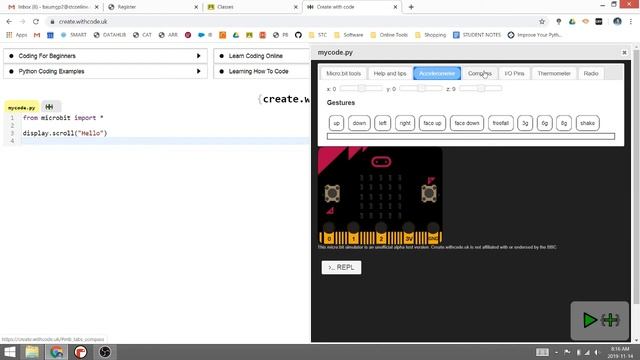Open the Chrome profile avatar
Image resolution: width=640 pixels, height=360 pixels.
click(x=617, y=22)
